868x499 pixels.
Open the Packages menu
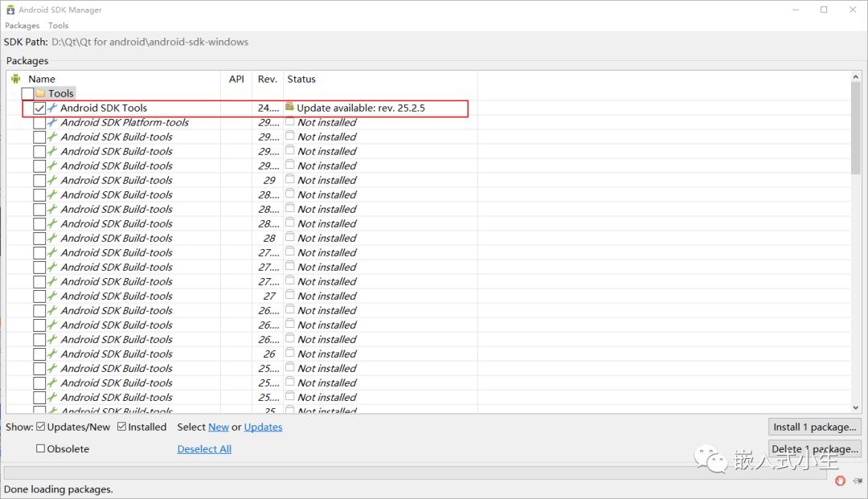[x=23, y=26]
